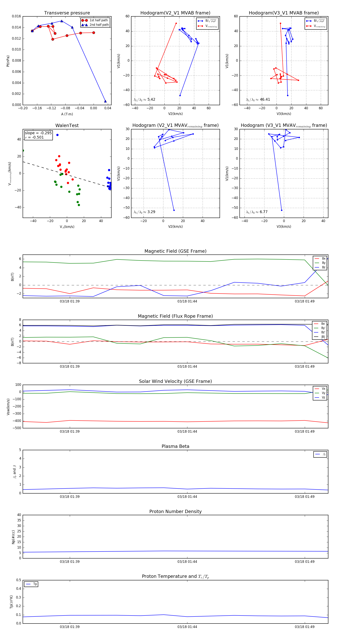Click the blue triangle at lowest transverse pressure
This screenshot has width=351, height=644.
pyautogui.click(x=105, y=101)
